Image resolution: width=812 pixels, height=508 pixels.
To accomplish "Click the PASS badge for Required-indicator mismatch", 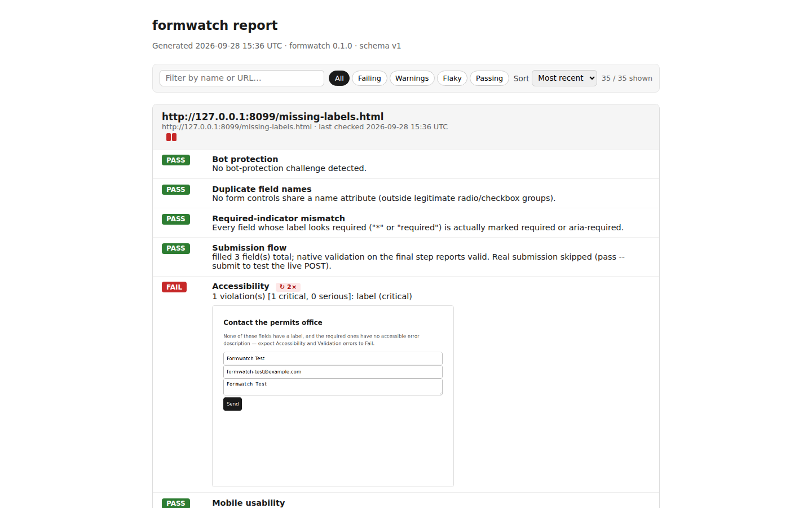I will coord(176,219).
